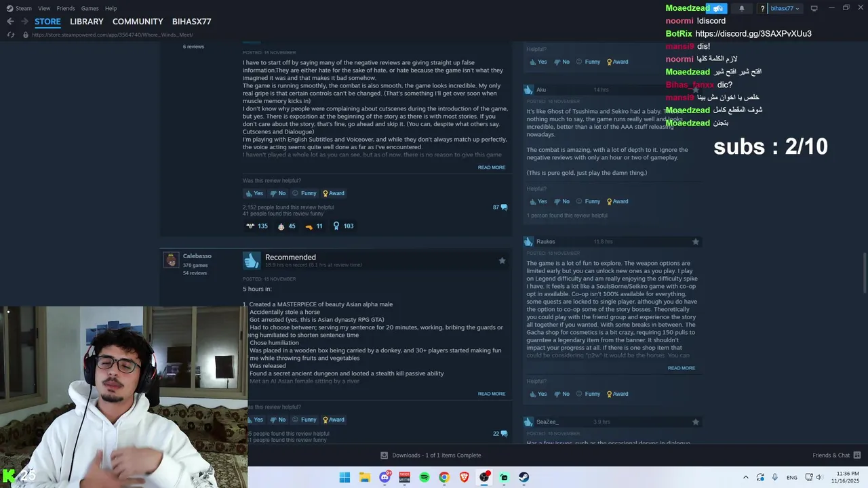This screenshot has width=868, height=488.
Task: Vote Yes on Aku's review
Action: [x=538, y=201]
